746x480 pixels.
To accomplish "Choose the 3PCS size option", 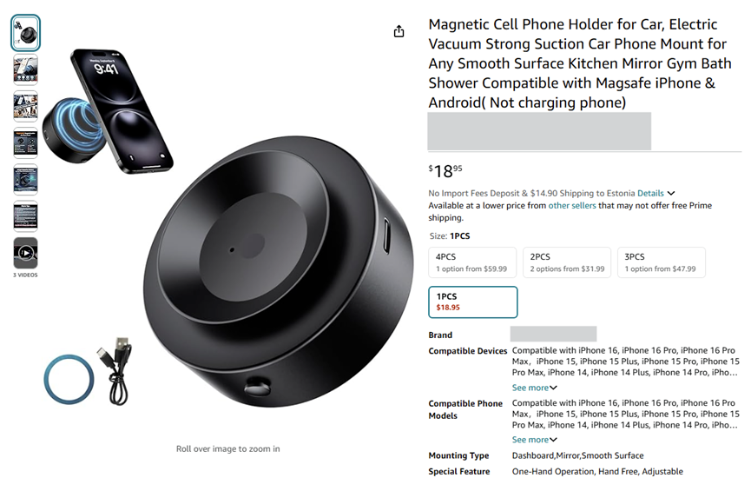I will 661,262.
